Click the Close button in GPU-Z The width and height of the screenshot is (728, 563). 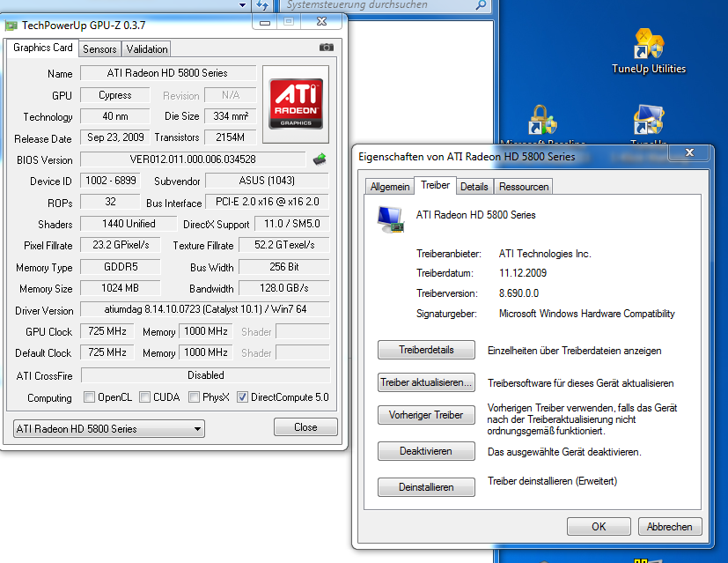tap(305, 427)
